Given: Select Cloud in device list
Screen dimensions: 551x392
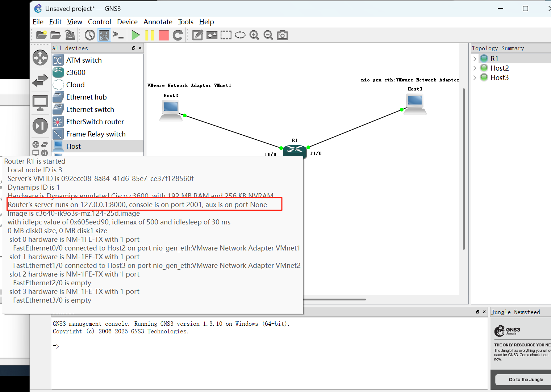Looking at the screenshot, I should pos(97,85).
